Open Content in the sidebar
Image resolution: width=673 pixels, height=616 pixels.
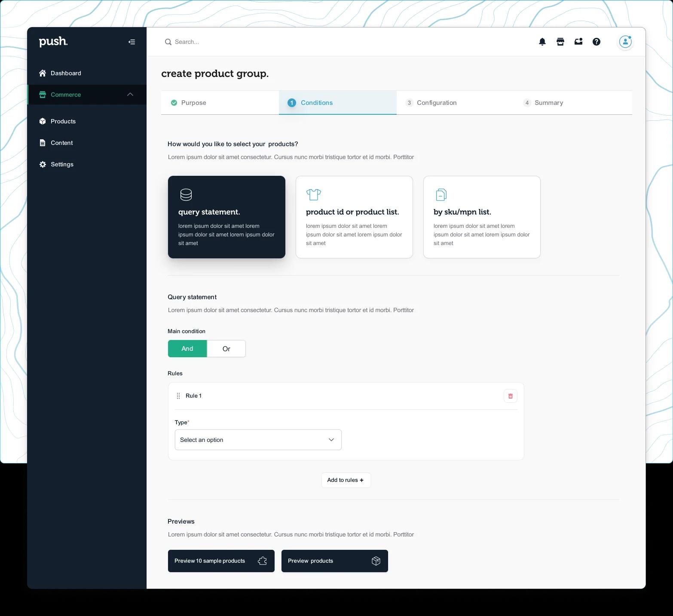(x=87, y=143)
